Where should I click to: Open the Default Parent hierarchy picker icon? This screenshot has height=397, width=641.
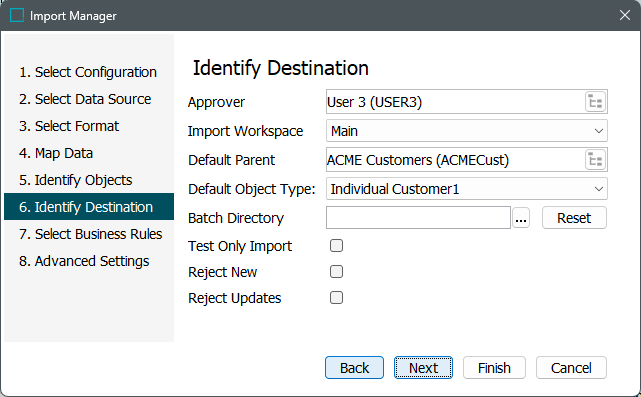pos(595,160)
